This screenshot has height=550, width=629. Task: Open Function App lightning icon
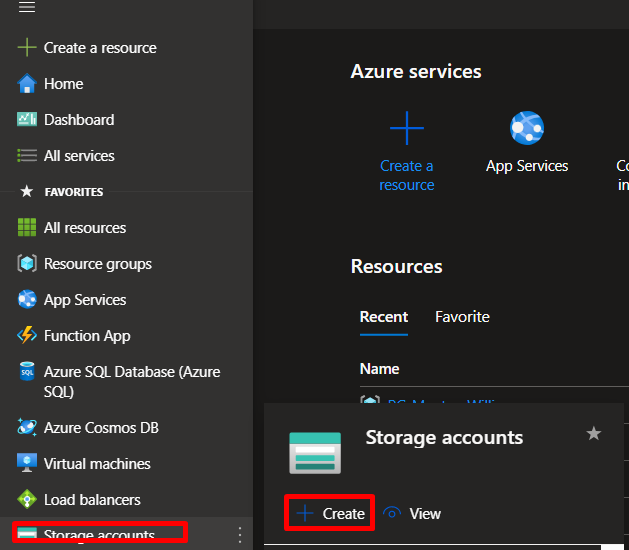[27, 336]
